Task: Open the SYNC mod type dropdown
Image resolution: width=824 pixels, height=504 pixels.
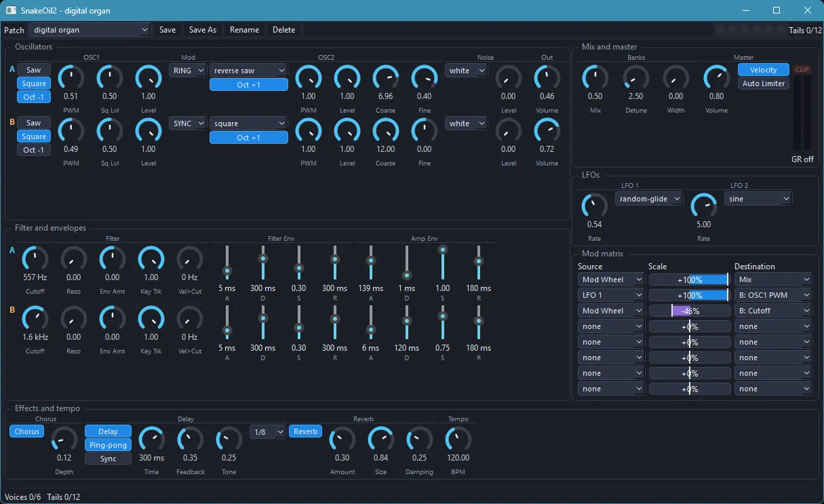Action: pyautogui.click(x=188, y=123)
